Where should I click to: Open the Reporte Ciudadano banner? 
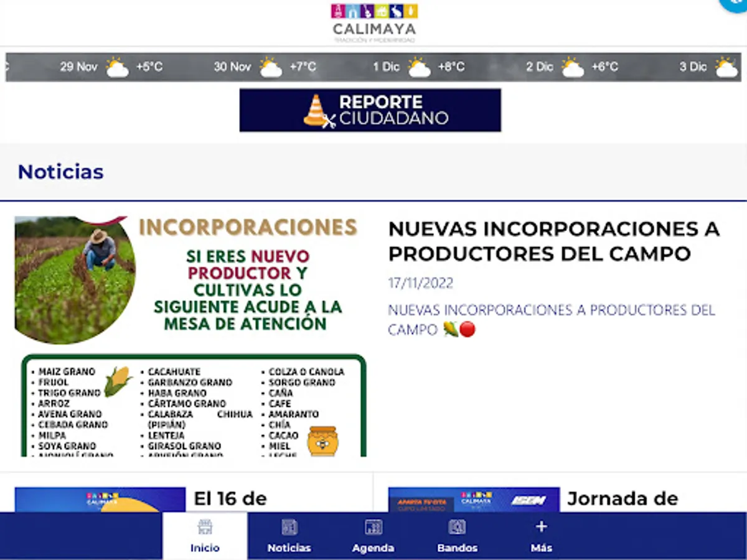[370, 110]
